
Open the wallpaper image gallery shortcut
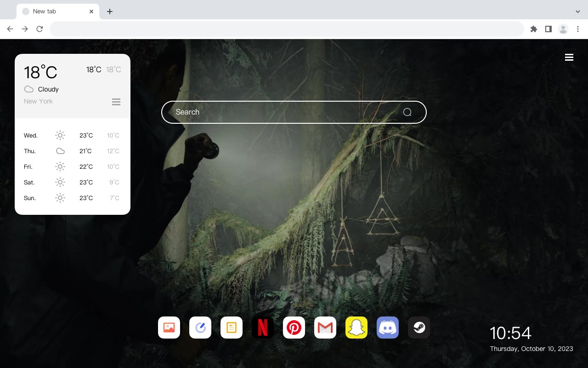(x=169, y=328)
